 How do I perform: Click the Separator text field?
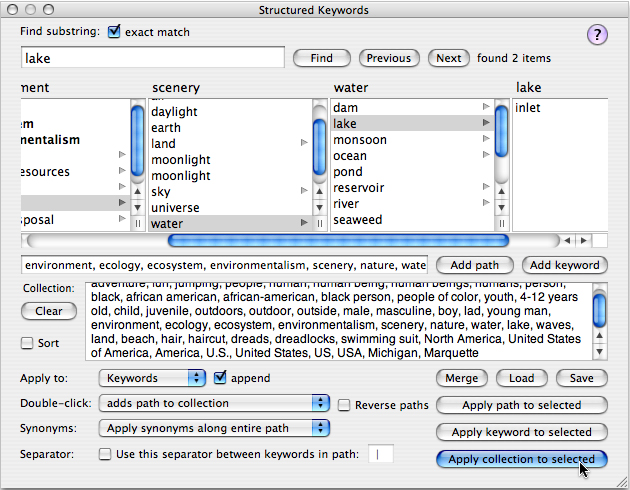pyautogui.click(x=382, y=454)
